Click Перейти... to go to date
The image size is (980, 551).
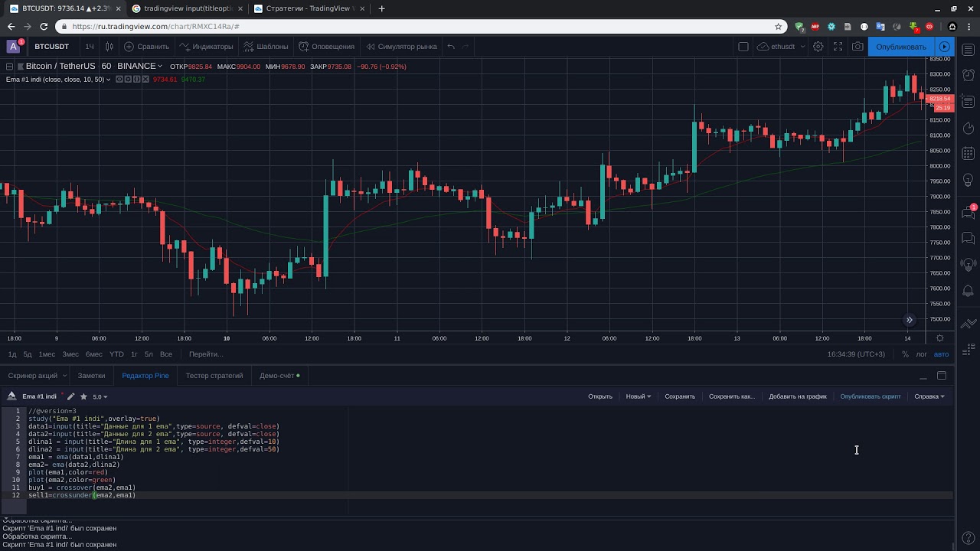click(x=206, y=354)
